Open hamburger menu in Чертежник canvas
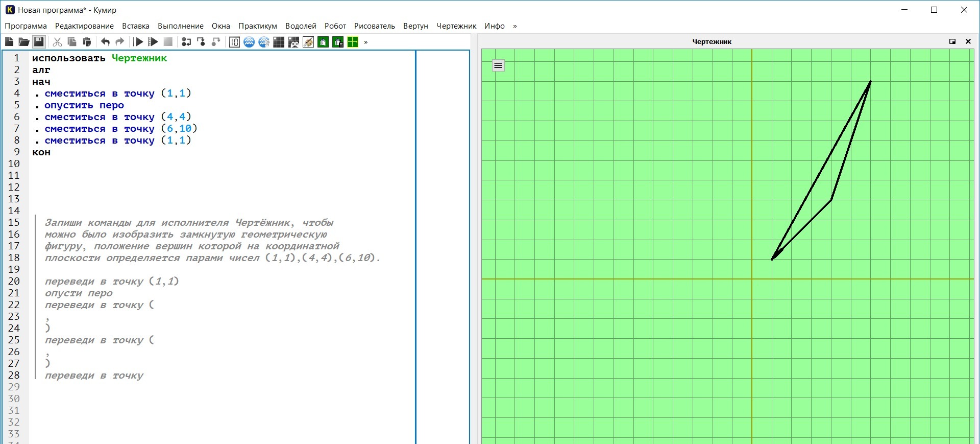 pos(498,65)
